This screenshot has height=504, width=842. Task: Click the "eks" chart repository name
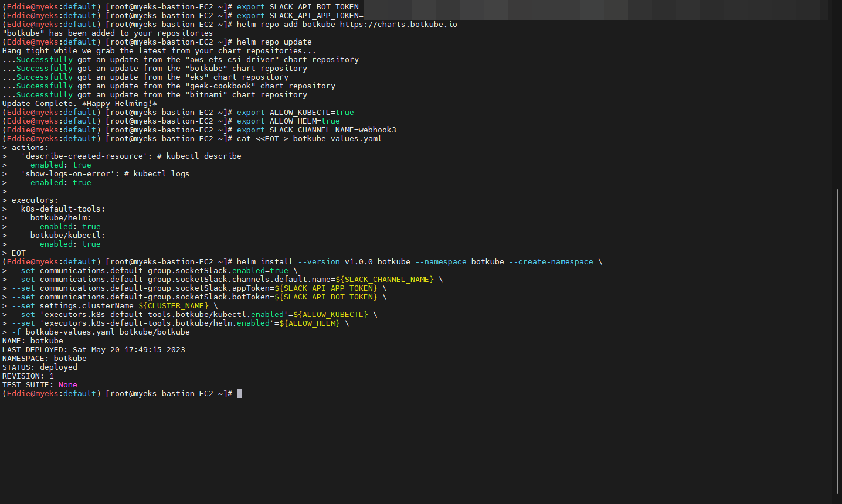click(197, 77)
